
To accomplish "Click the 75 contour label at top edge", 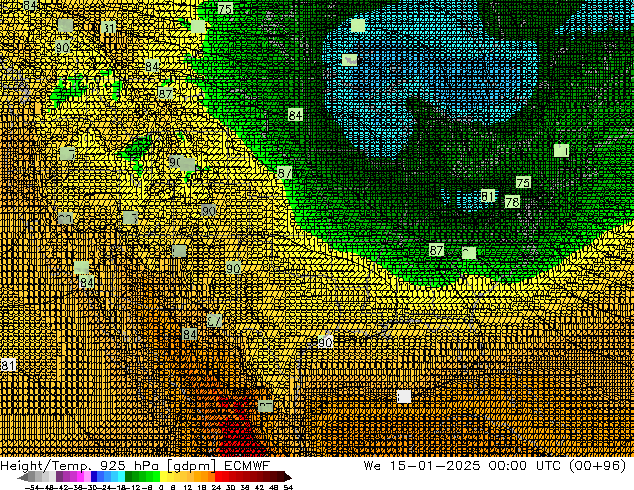I will tap(225, 8).
